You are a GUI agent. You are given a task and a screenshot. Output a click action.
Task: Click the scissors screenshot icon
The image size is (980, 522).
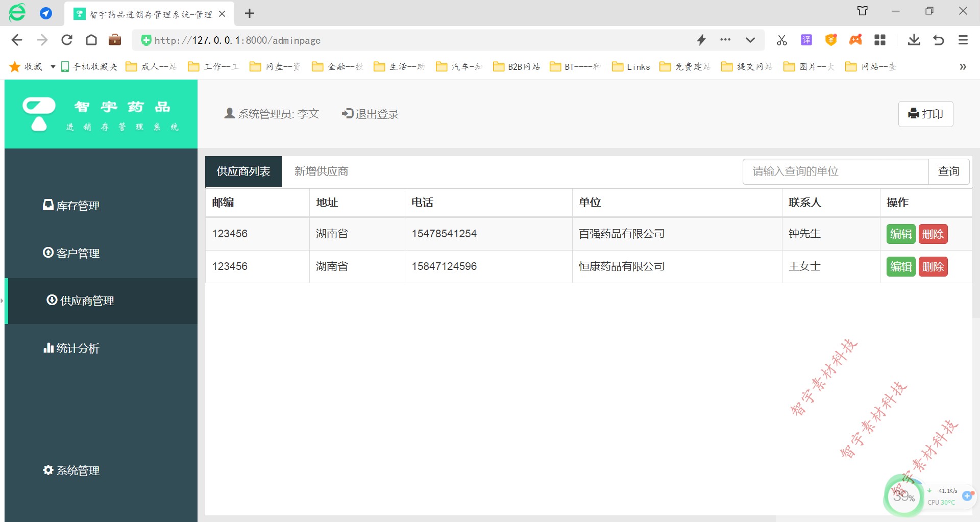pos(781,40)
